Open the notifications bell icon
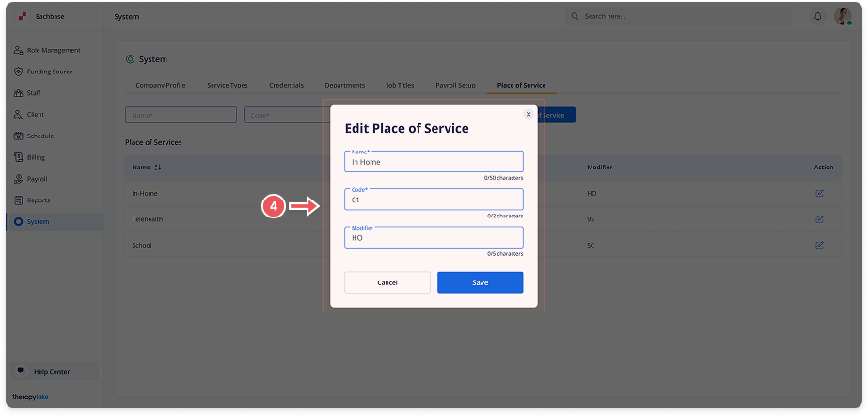Screen dimensions: 868x417 pos(817,17)
